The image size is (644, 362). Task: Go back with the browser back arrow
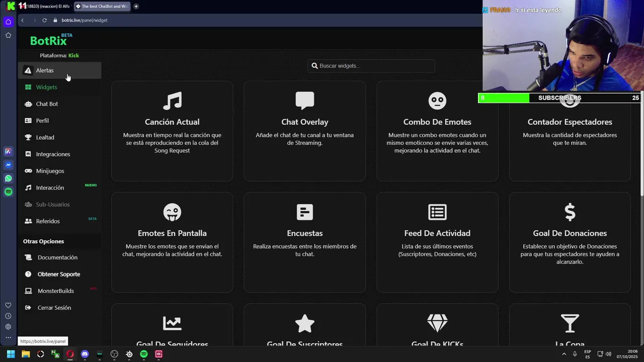coord(22,20)
